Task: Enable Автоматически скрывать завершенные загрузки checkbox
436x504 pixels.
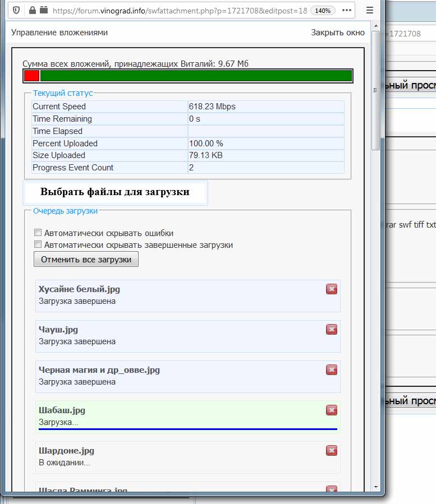Action: (x=38, y=244)
